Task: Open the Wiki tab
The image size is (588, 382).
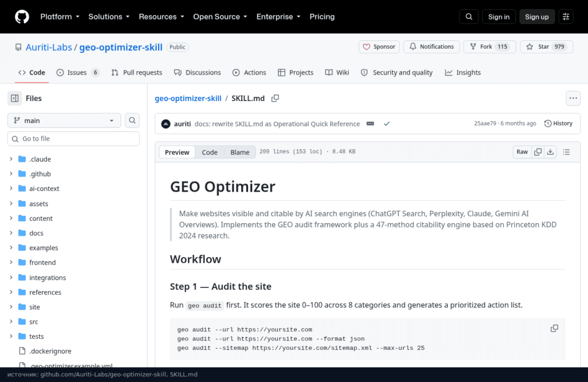Action: (x=337, y=73)
